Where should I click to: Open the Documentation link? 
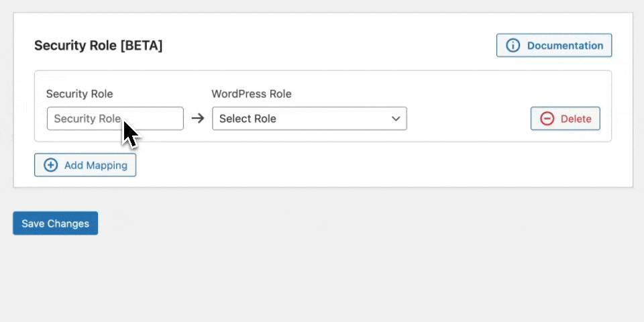(554, 46)
